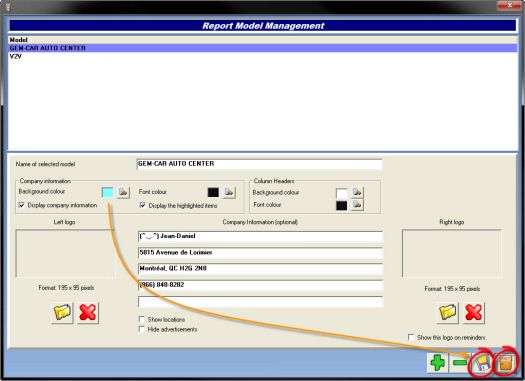
Task: Open colour picker for column header font colour
Action: [x=357, y=205]
